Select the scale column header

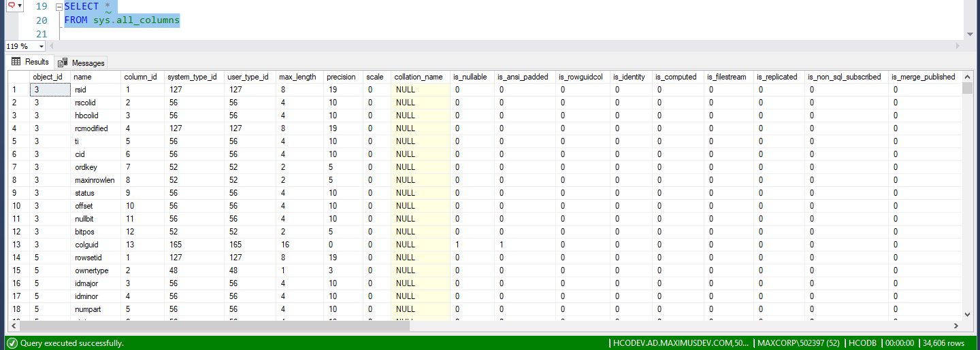(x=376, y=77)
